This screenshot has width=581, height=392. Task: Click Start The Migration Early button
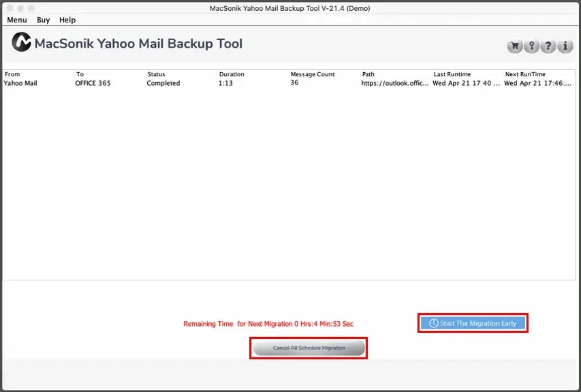click(x=473, y=323)
